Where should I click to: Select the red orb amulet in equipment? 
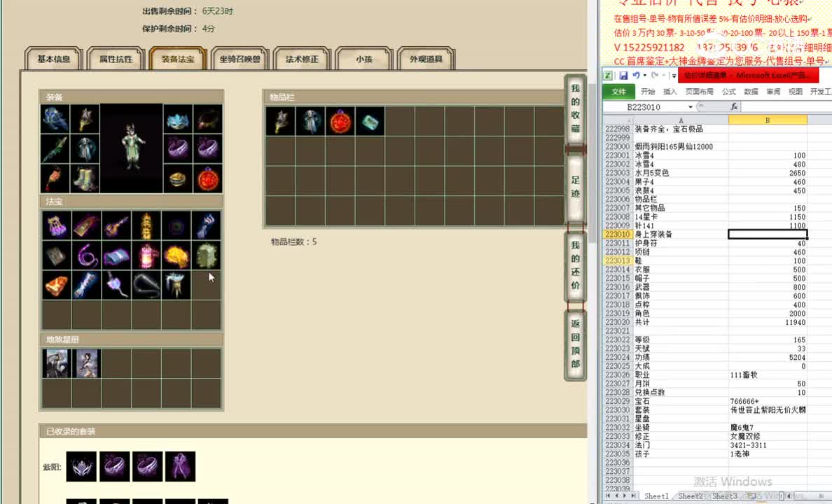(207, 178)
